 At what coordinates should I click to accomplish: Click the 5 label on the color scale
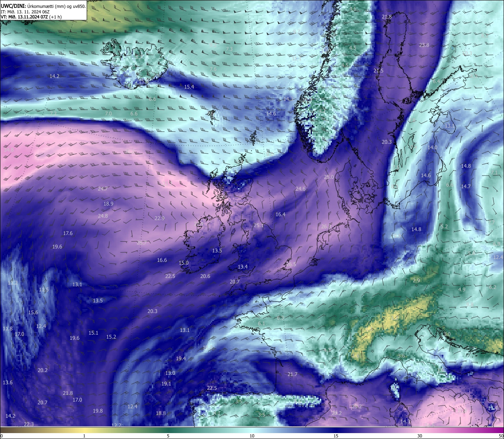click(168, 436)
